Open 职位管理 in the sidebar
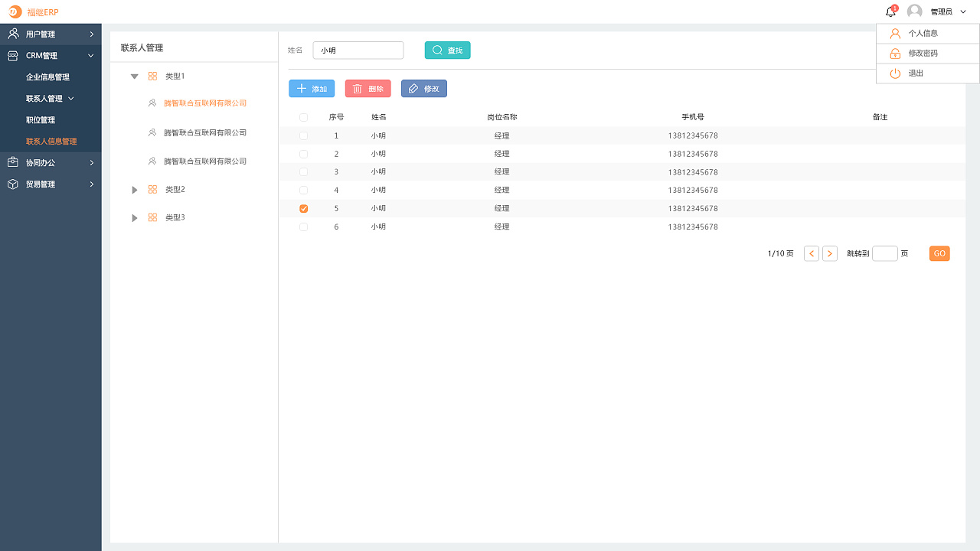This screenshot has height=551, width=980. coord(41,120)
